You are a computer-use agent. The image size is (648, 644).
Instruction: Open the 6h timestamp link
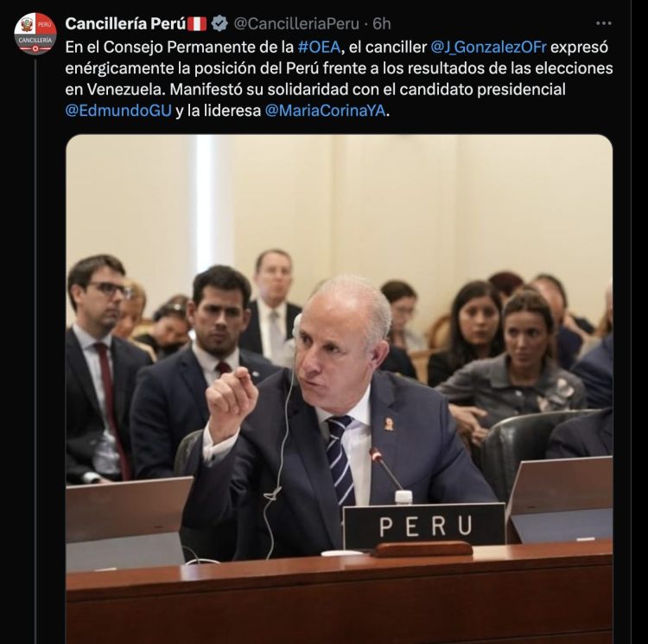(381, 23)
